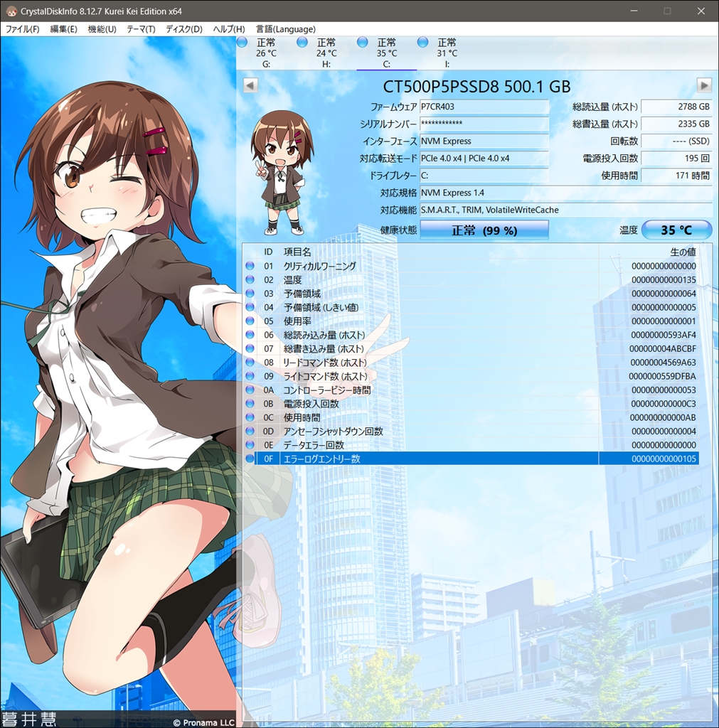Click status orb for attribute 06 総読み込み量
This screenshot has width=719, height=728.
250,335
